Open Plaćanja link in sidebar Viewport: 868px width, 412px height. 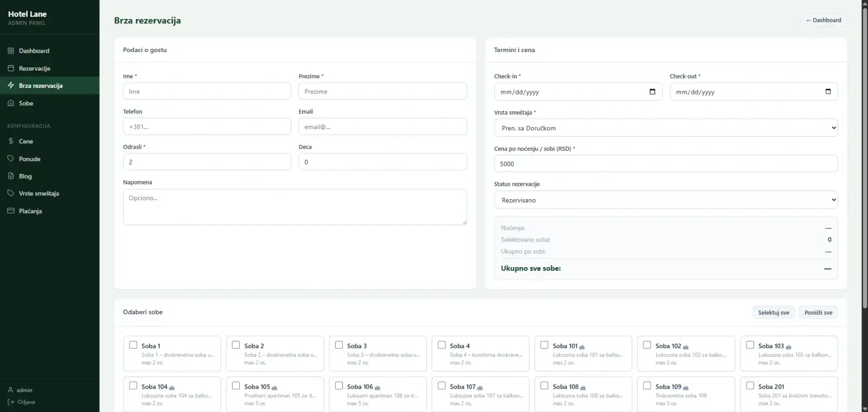49,211
